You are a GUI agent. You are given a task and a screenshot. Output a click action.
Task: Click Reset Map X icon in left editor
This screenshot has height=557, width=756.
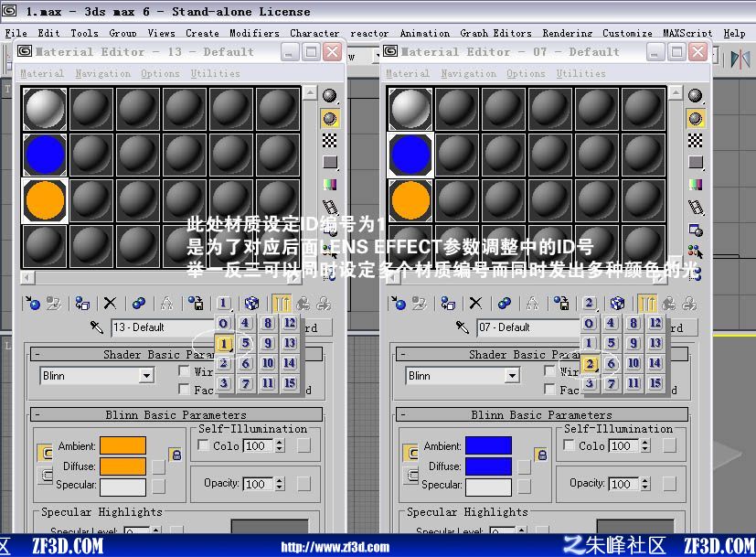pos(110,304)
